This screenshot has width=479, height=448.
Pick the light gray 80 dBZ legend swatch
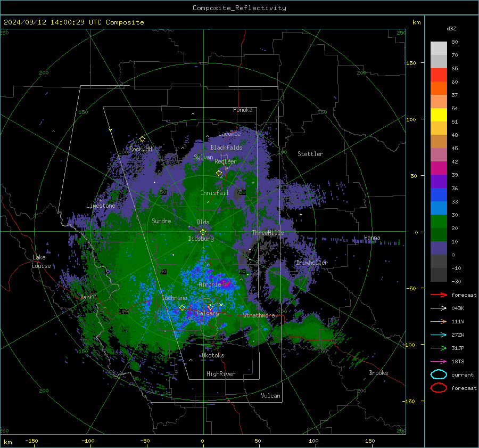(439, 48)
